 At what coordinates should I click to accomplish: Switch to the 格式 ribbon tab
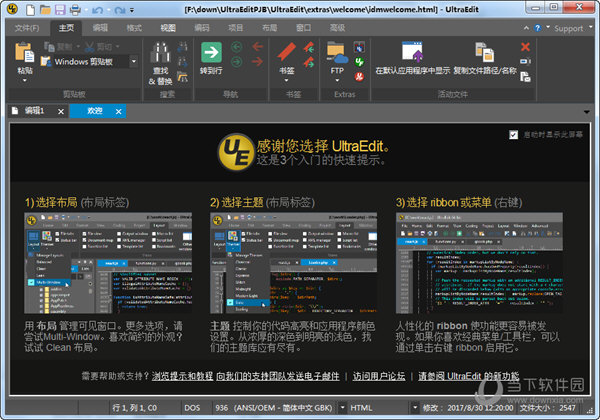[134, 28]
